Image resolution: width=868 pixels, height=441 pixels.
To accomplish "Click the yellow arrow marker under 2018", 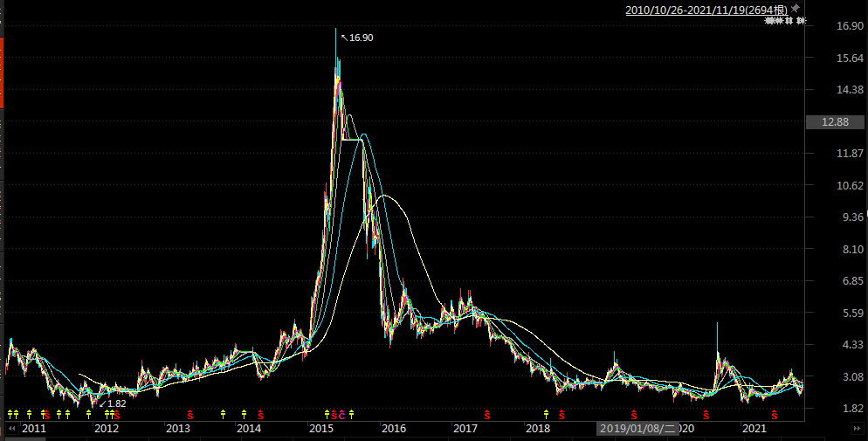I will click(546, 414).
